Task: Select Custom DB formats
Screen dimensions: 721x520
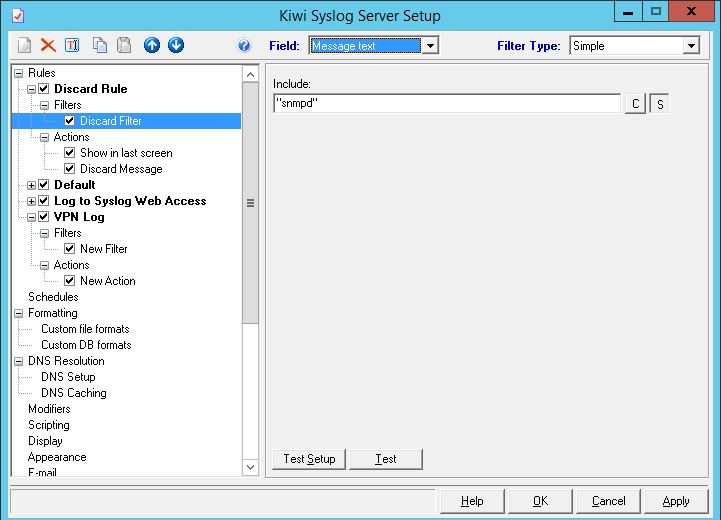Action: pos(86,345)
